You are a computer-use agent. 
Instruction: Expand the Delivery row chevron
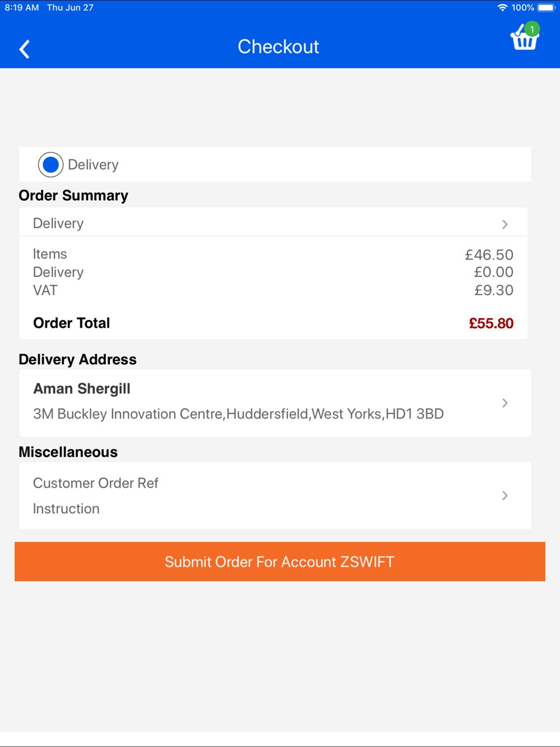tap(505, 224)
